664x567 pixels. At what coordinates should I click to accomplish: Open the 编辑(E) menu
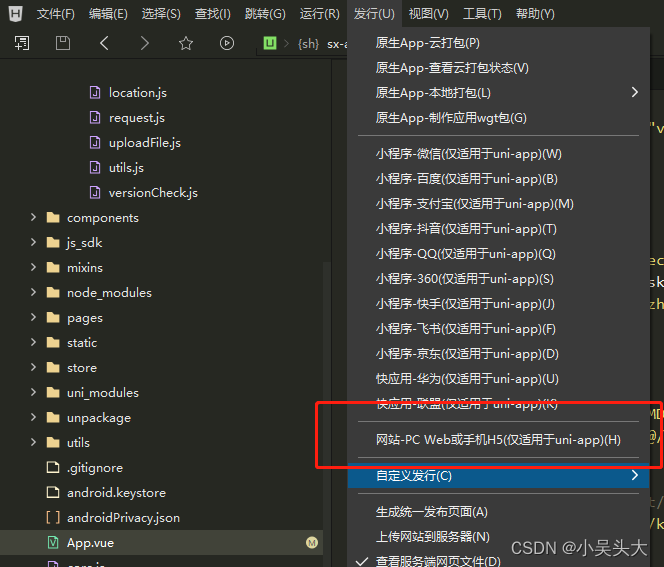tap(108, 14)
